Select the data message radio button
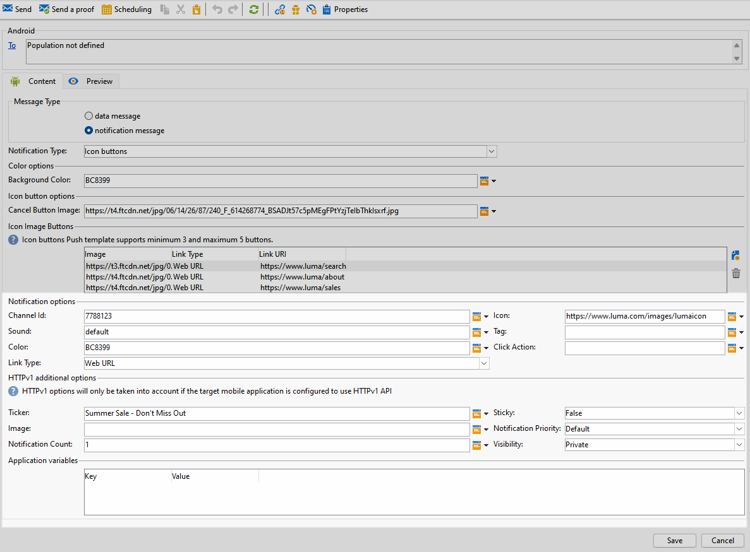This screenshot has height=552, width=750. [88, 116]
